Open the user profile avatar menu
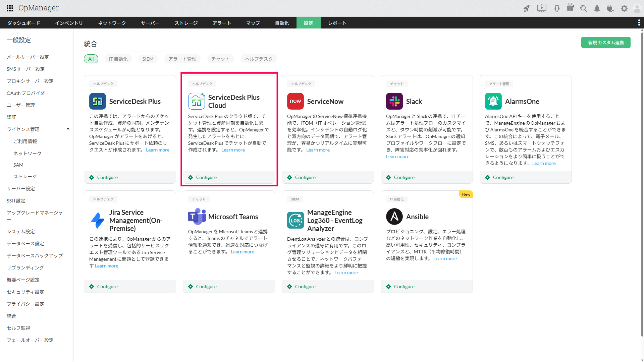Viewport: 644px width, 362px height. (637, 8)
